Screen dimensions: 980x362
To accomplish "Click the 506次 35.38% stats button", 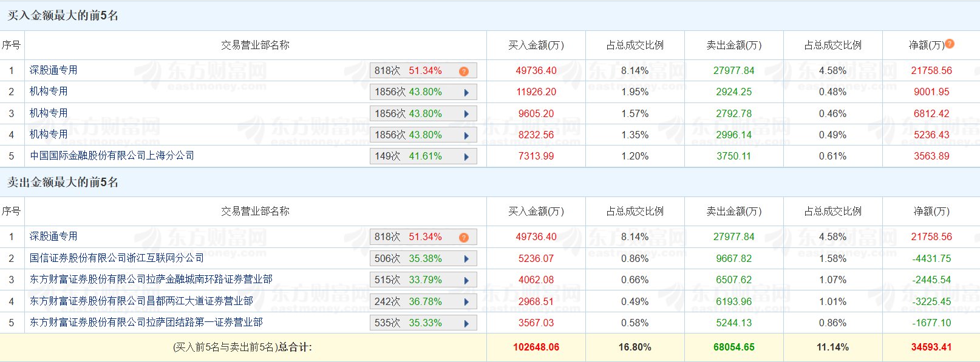I will [415, 259].
